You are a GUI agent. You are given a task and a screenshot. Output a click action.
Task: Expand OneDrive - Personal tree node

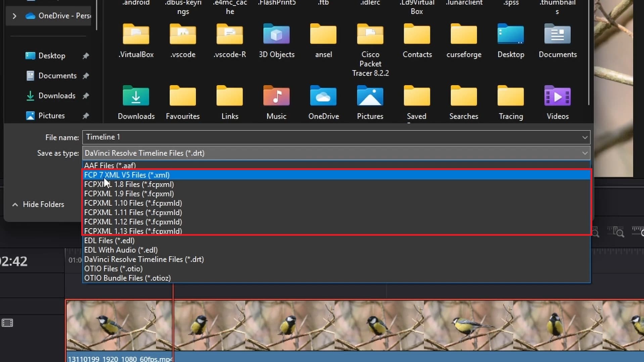[14, 16]
